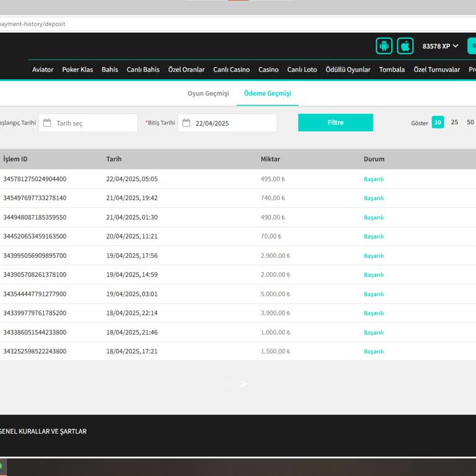This screenshot has width=476, height=476.
Task: Select the Ödeme Geçmişi tab
Action: (267, 94)
